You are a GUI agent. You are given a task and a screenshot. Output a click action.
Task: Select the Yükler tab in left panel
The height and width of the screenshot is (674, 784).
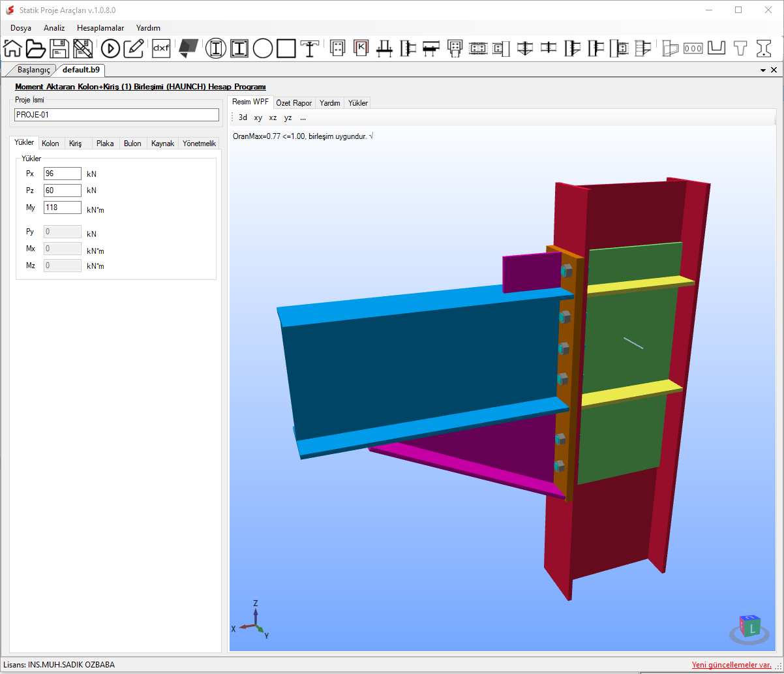pyautogui.click(x=24, y=142)
